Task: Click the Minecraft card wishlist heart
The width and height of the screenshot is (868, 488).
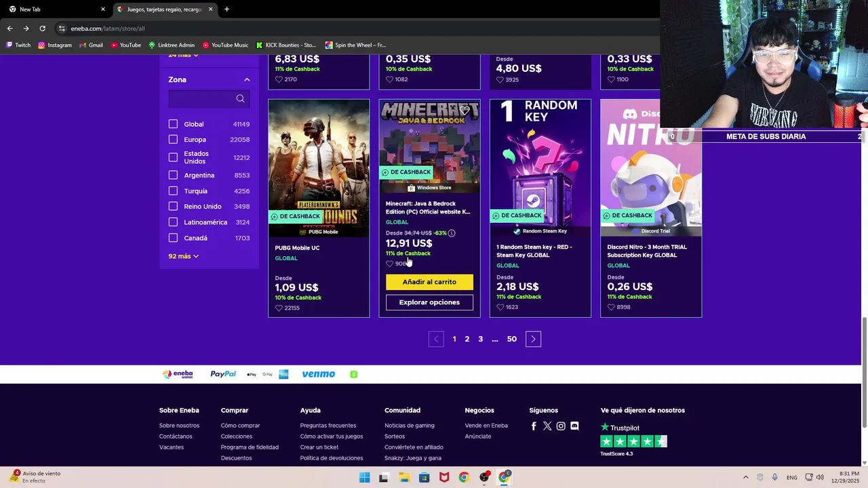Action: pyautogui.click(x=465, y=110)
